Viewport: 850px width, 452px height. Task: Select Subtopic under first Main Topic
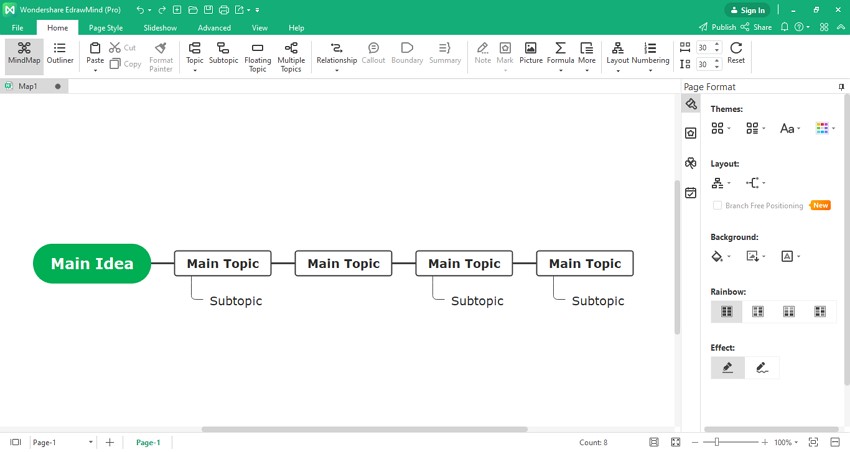236,301
